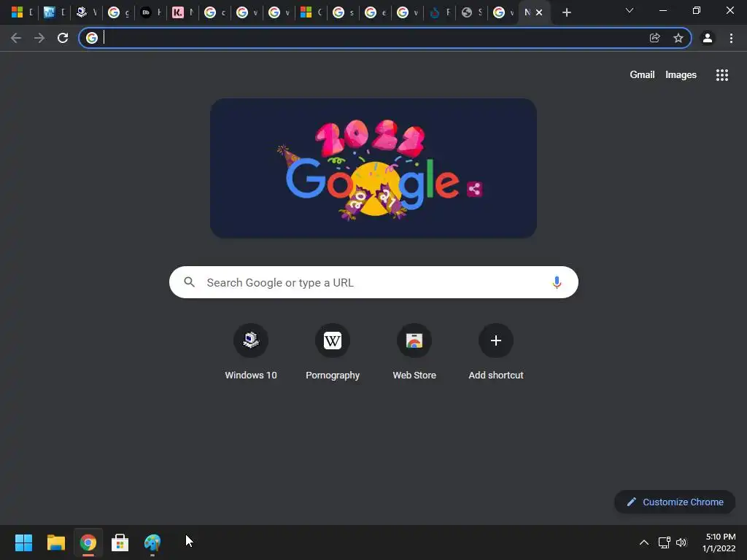Image resolution: width=747 pixels, height=560 pixels.
Task: Click the forward navigation arrow
Action: 39,38
